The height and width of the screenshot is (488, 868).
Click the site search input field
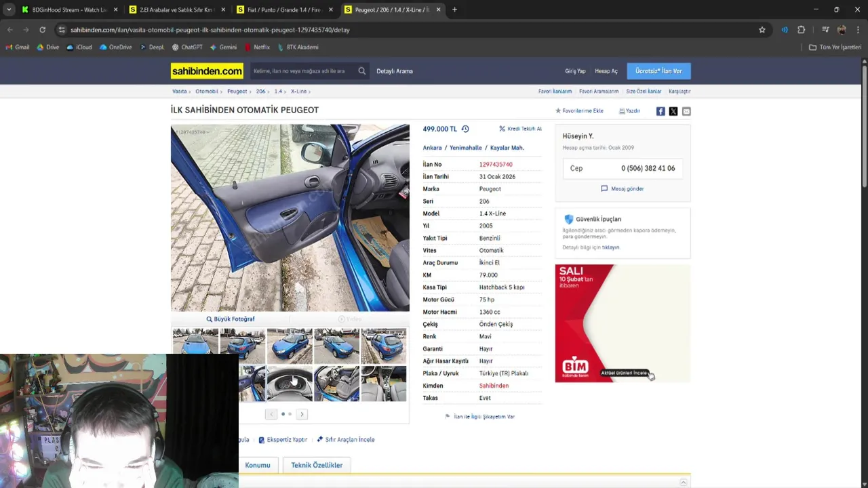302,71
